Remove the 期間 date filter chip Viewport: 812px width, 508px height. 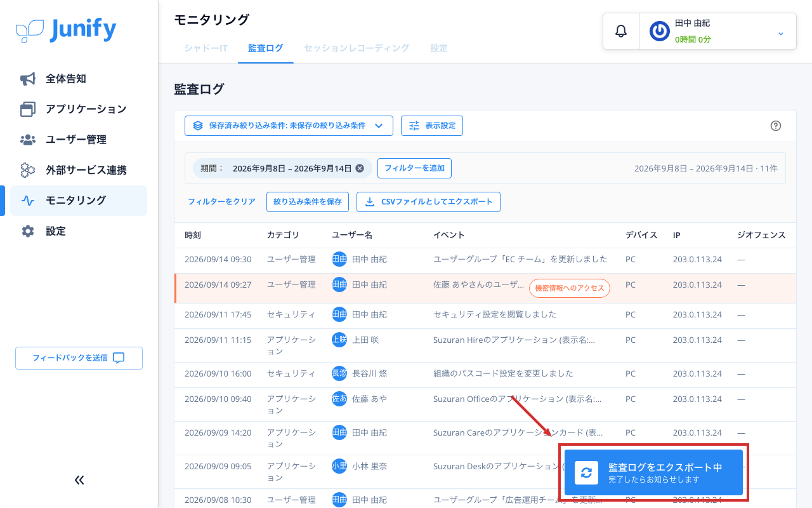pos(360,168)
